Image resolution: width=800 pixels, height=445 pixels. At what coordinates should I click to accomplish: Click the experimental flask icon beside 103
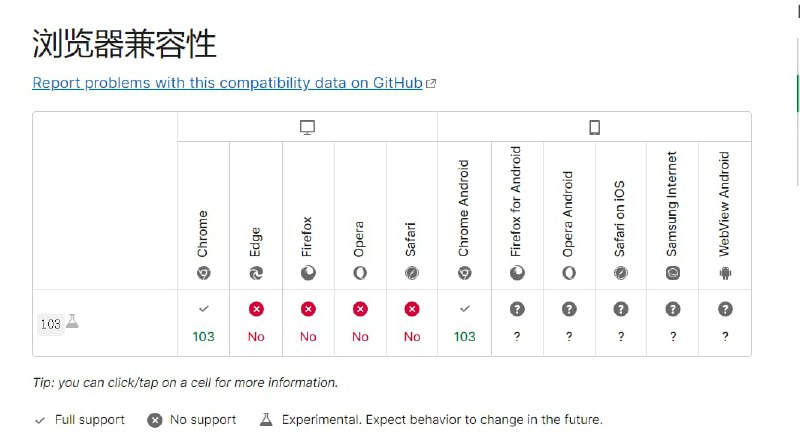coord(73,322)
